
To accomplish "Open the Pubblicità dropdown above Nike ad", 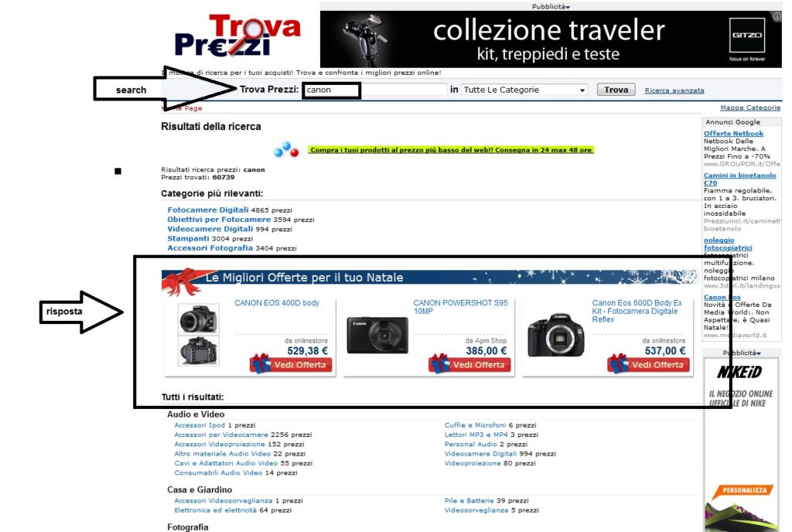I will tap(742, 353).
